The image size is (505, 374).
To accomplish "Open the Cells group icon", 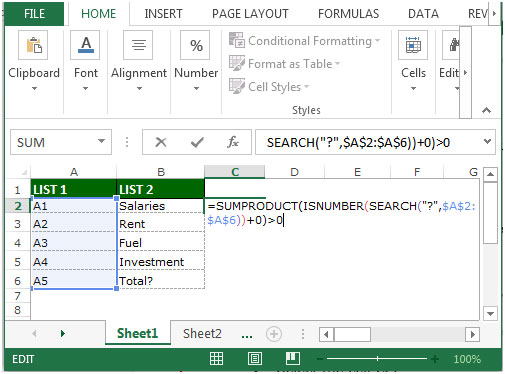I will 413,45.
